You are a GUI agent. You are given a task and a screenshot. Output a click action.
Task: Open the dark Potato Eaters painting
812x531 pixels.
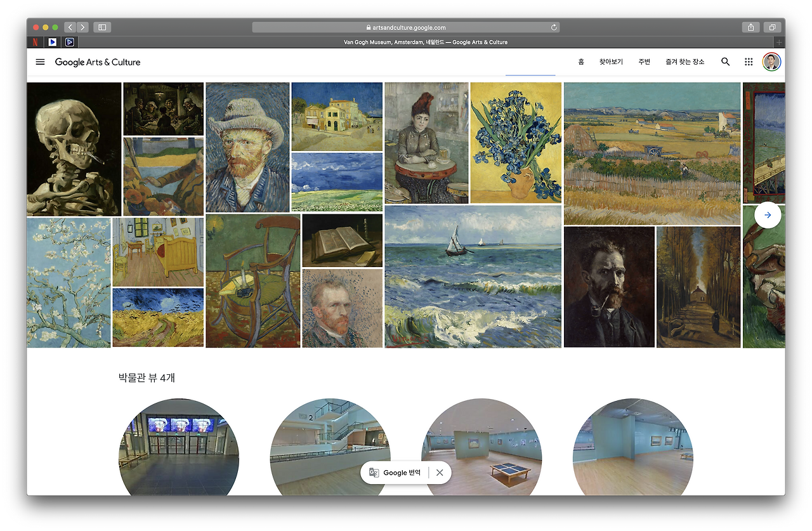[x=164, y=108]
